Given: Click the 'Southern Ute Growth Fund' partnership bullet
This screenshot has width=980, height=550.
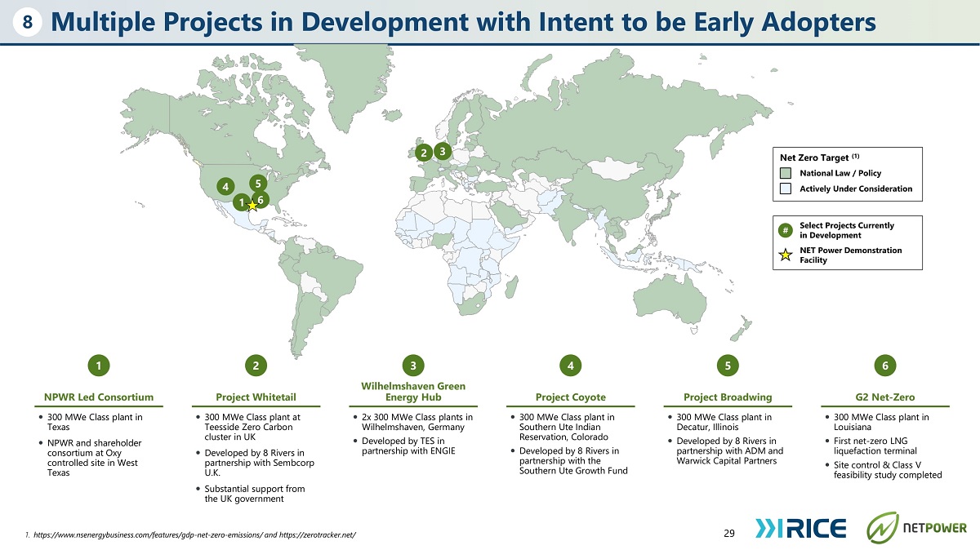Looking at the screenshot, I should (x=573, y=460).
